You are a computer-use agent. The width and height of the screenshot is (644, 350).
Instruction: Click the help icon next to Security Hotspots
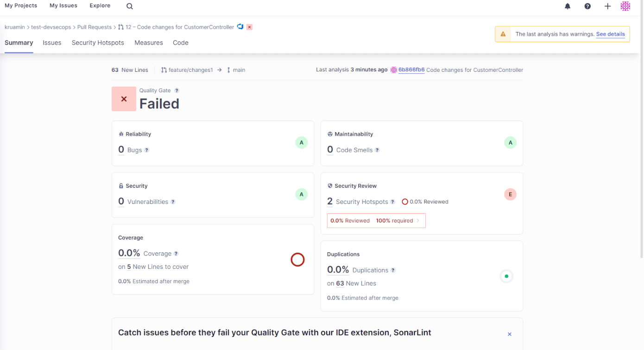[392, 202]
